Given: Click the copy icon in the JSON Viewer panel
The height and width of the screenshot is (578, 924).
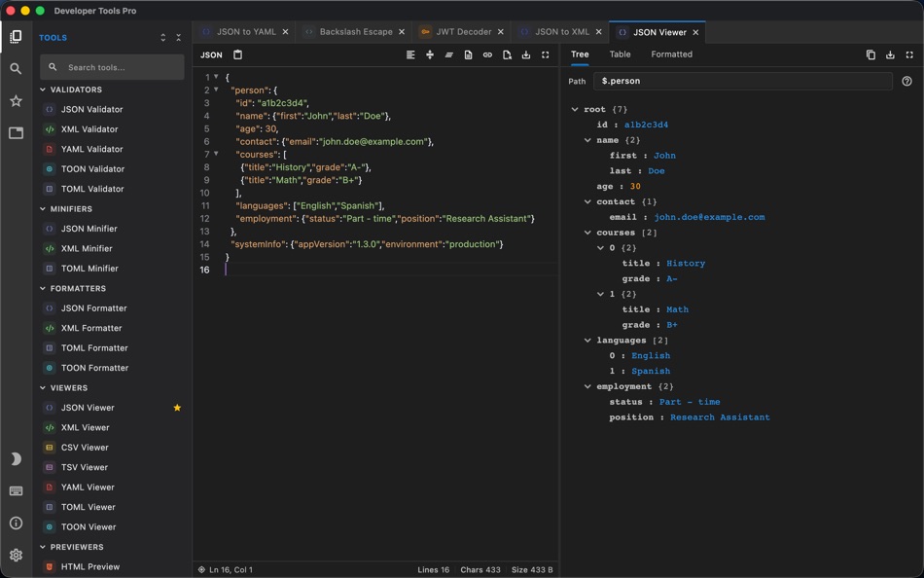Looking at the screenshot, I should click(871, 54).
